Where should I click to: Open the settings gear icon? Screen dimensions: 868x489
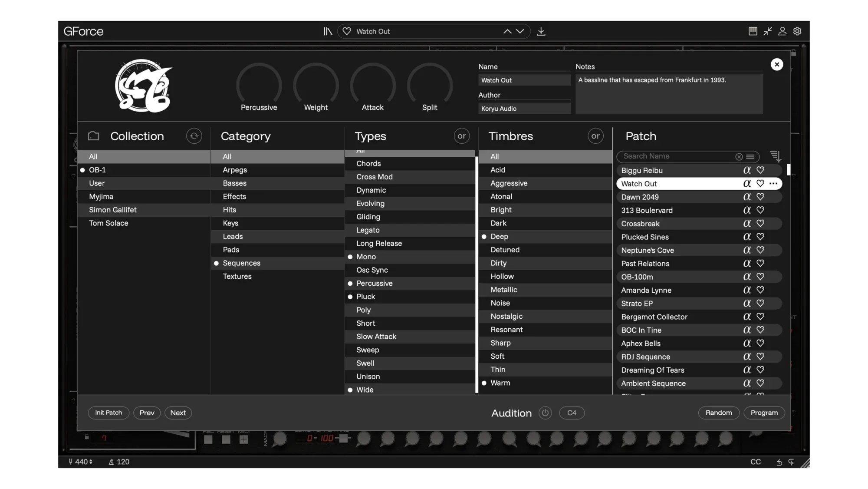[797, 31]
